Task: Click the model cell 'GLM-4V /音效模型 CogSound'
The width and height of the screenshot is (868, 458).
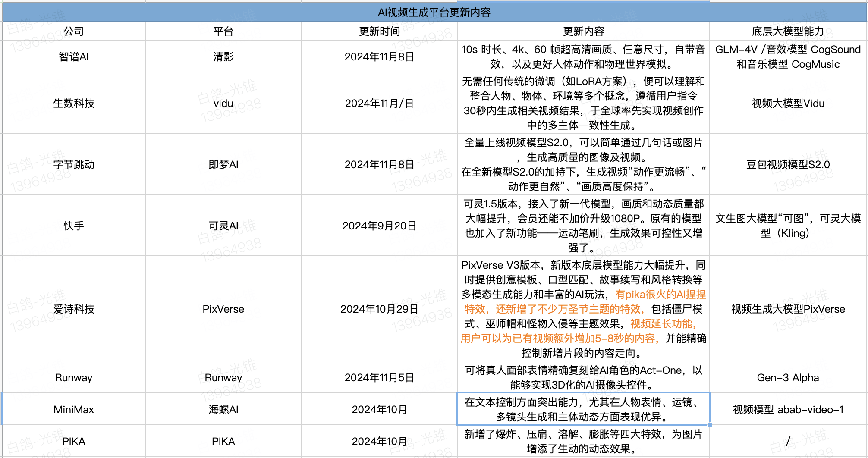Action: [788, 56]
